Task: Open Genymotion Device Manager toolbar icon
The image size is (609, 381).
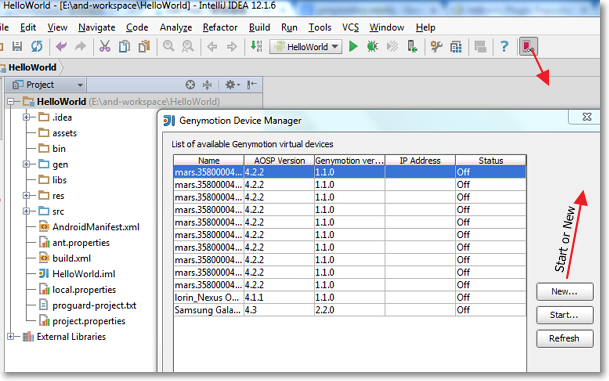Action: pyautogui.click(x=529, y=47)
